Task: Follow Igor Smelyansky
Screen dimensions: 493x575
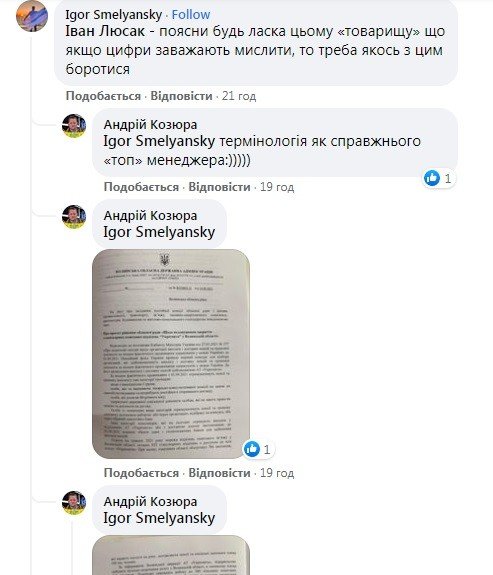Action: [x=191, y=15]
